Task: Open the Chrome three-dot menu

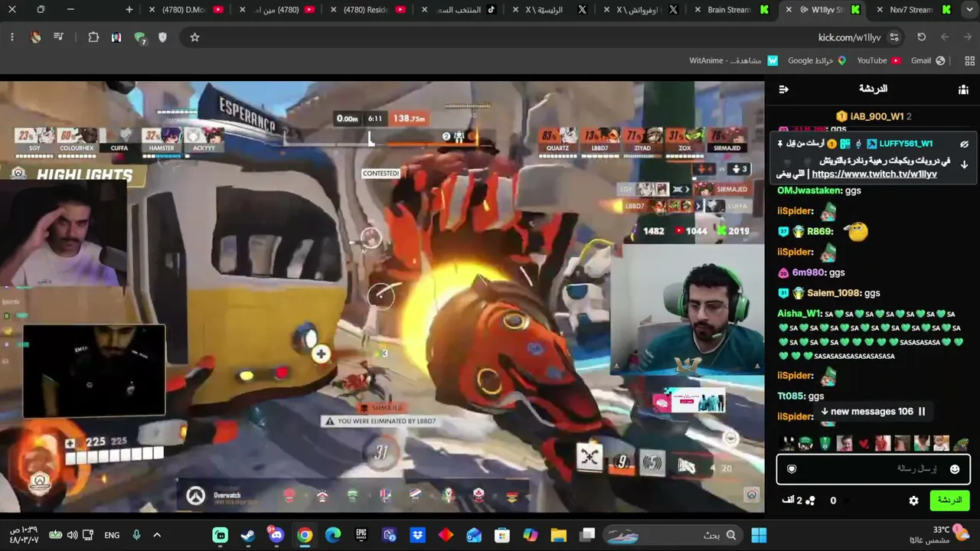Action: click(12, 37)
